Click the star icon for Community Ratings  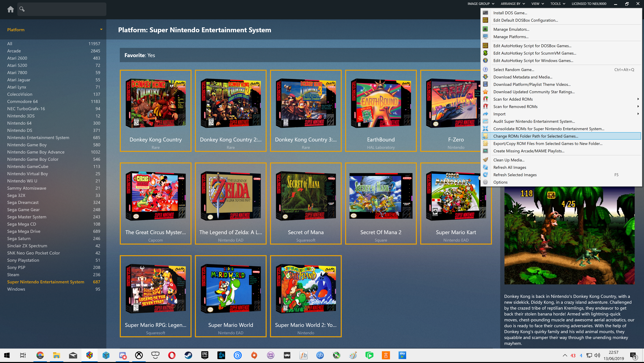(x=485, y=92)
